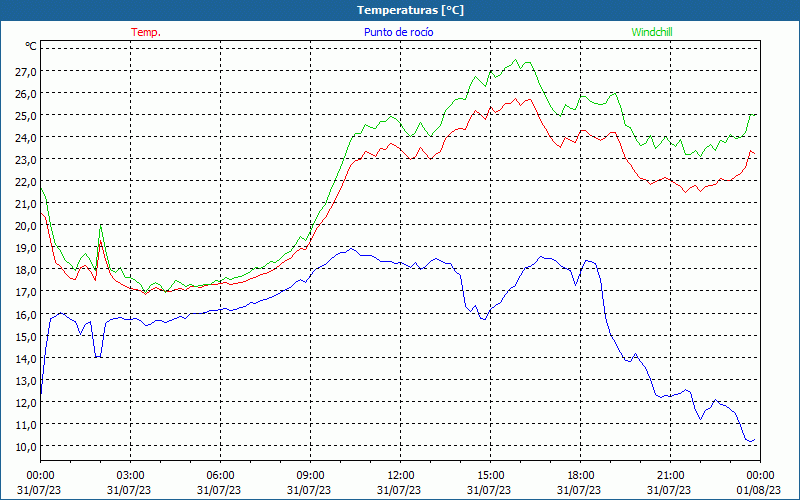Click the 01/08/23 date label
The height and width of the screenshot is (500, 800).
coord(759,490)
